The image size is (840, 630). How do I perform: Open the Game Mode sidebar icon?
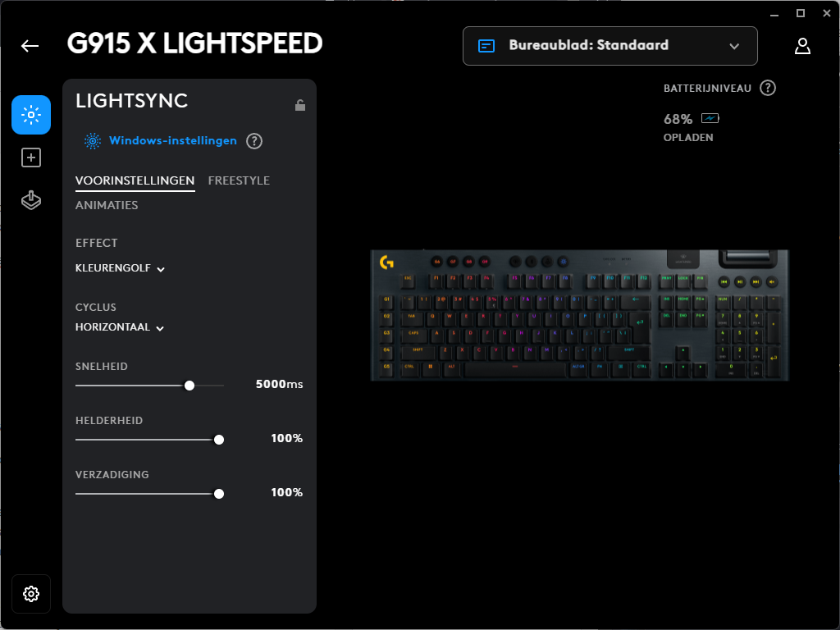coord(31,200)
